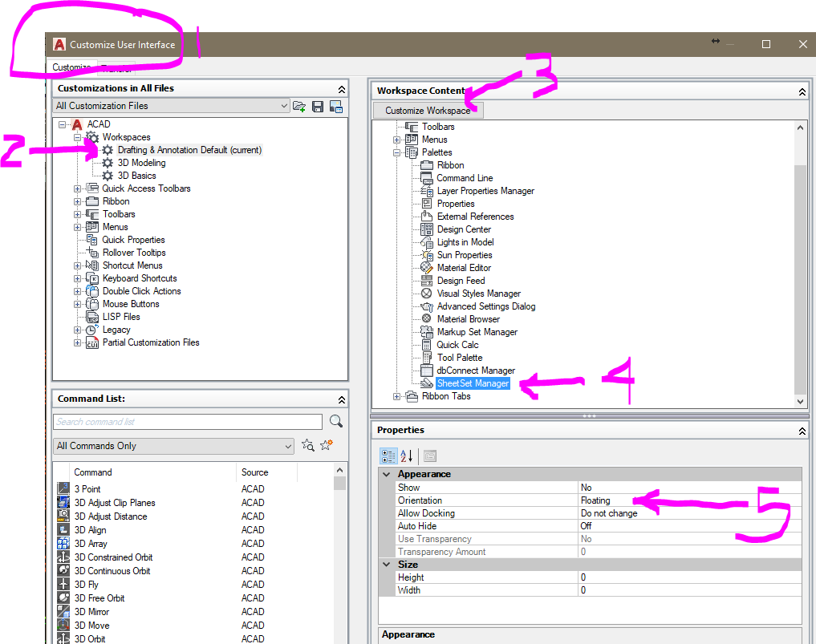Expand the Ribbon Tabs node
This screenshot has height=644, width=816.
[x=396, y=396]
